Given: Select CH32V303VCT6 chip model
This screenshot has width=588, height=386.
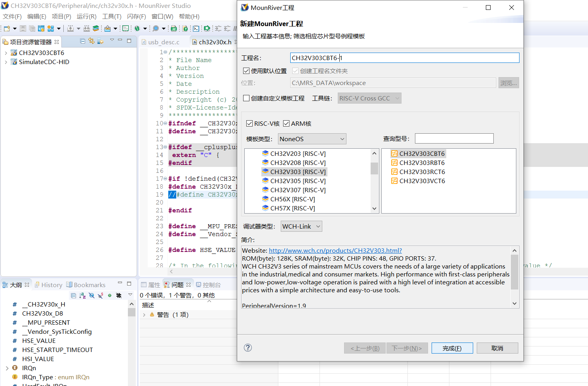Looking at the screenshot, I should tap(418, 181).
